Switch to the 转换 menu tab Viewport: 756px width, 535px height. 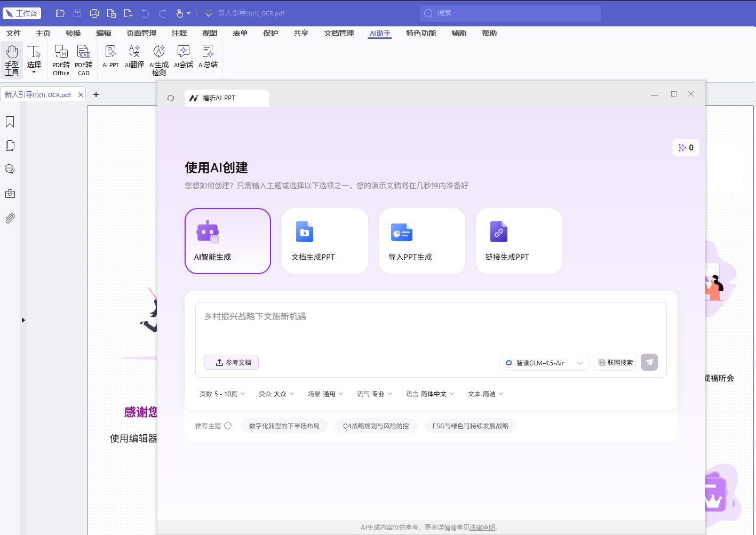[73, 33]
